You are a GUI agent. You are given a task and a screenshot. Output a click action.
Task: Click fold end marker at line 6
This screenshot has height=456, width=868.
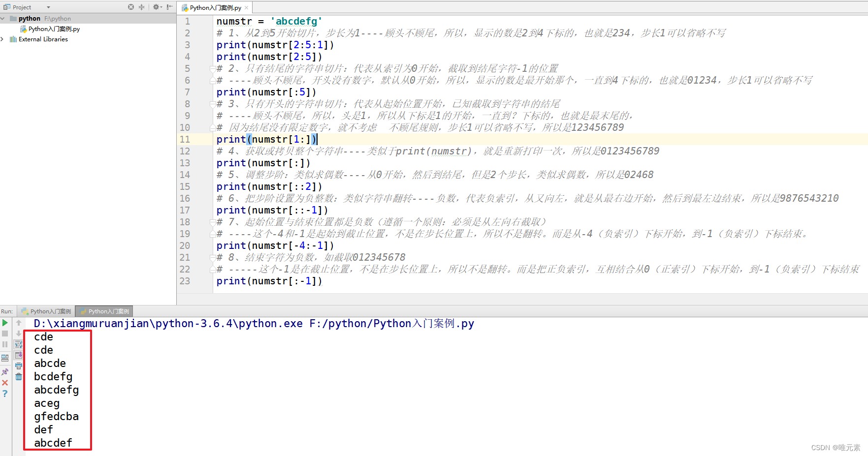tap(212, 80)
